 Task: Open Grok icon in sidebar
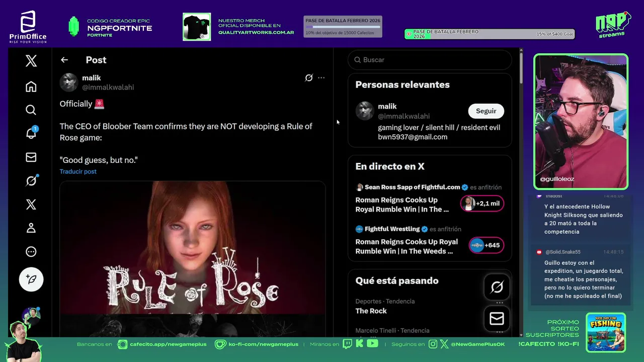31,180
